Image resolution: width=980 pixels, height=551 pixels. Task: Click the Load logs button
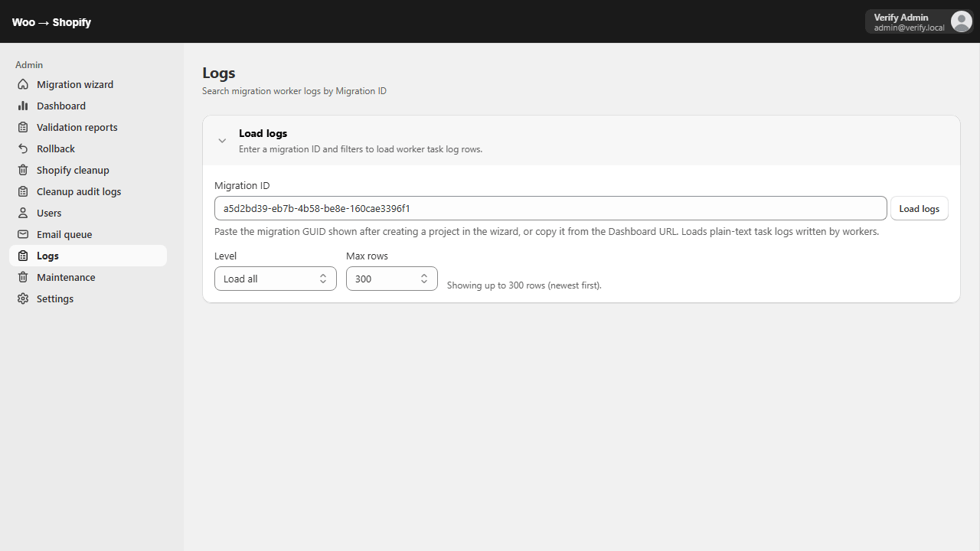coord(919,208)
